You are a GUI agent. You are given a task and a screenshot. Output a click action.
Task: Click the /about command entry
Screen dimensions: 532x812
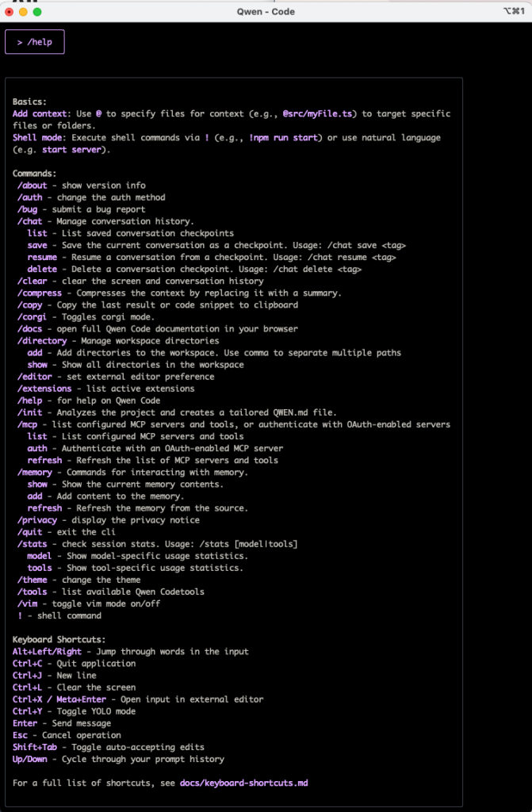coord(33,186)
